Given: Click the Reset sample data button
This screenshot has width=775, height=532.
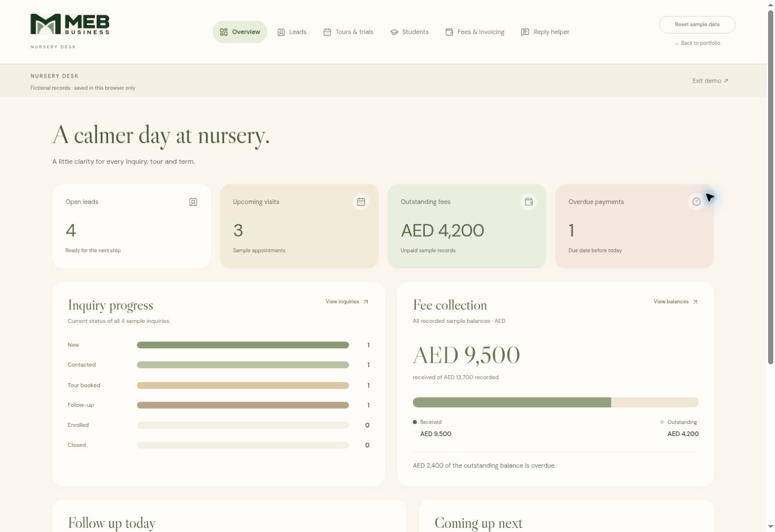Looking at the screenshot, I should click(697, 25).
